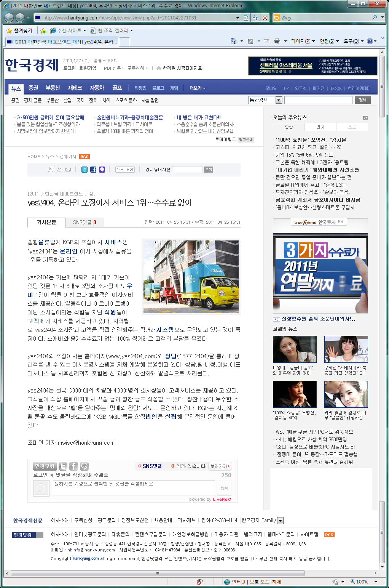Click the Help question mark icon
The height and width of the screenshot is (588, 389).
click(370, 41)
